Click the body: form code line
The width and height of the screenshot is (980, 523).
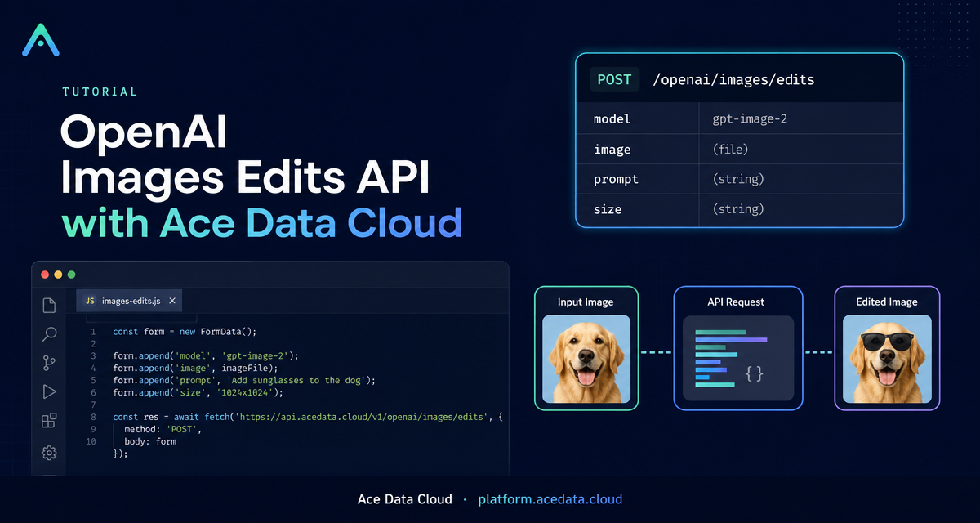point(150,441)
